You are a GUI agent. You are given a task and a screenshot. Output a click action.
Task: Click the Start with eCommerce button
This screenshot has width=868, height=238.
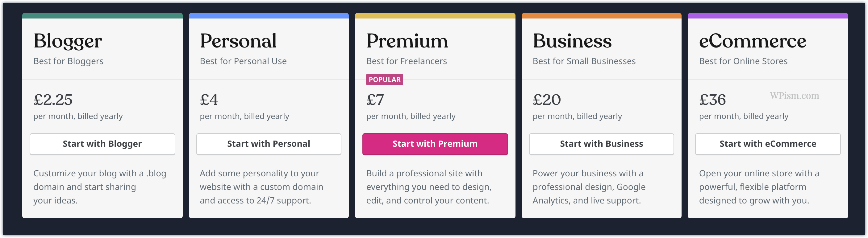click(767, 144)
